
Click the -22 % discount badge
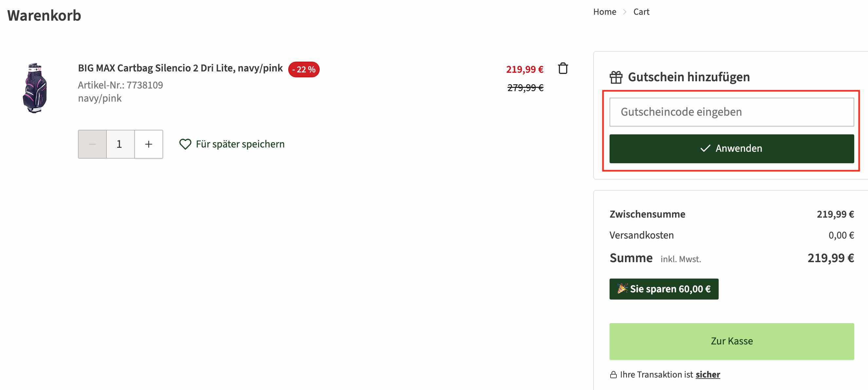click(304, 69)
